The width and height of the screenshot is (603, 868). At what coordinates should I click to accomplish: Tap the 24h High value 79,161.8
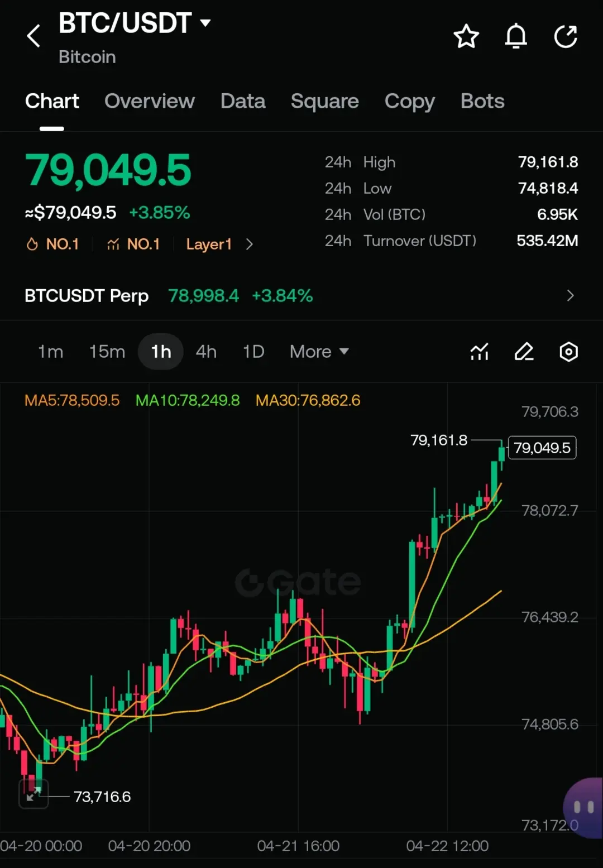[548, 162]
